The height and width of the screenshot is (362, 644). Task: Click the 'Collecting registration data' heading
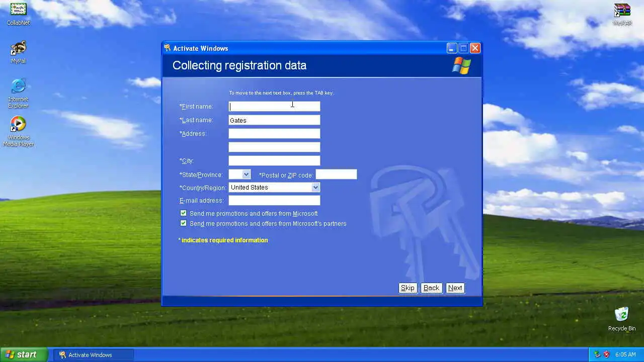[x=239, y=65]
